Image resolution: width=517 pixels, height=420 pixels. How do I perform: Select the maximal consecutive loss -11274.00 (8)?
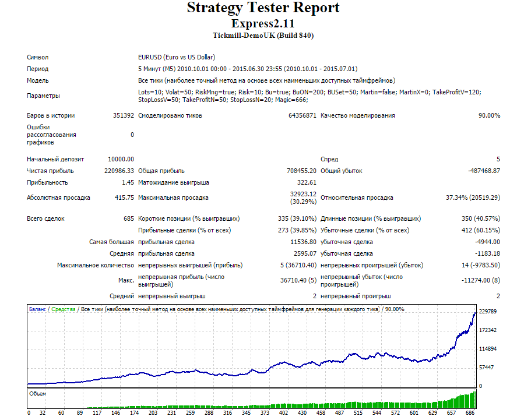[481, 280]
